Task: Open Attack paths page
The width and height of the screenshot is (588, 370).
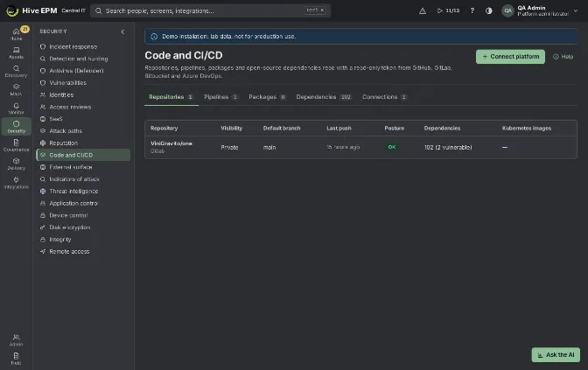Action: tap(83, 131)
